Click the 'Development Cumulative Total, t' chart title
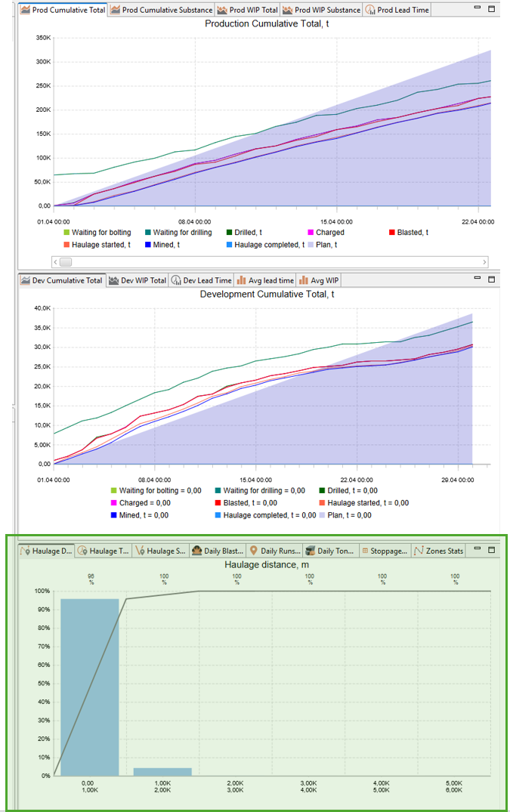510x812 pixels. pos(267,294)
